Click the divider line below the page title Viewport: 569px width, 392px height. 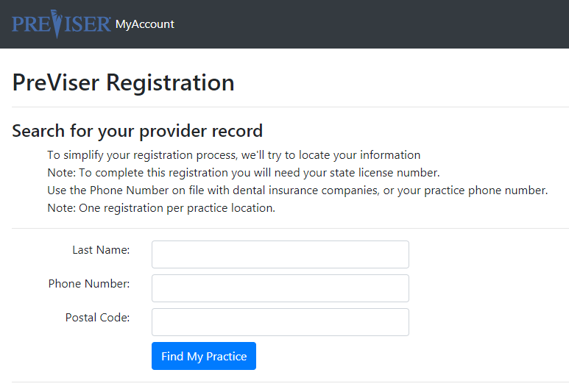click(x=290, y=107)
